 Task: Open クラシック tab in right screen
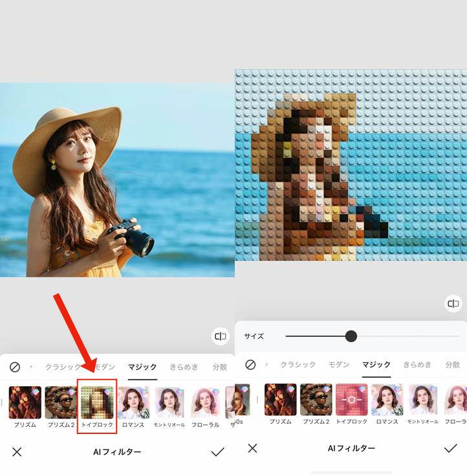pyautogui.click(x=298, y=364)
